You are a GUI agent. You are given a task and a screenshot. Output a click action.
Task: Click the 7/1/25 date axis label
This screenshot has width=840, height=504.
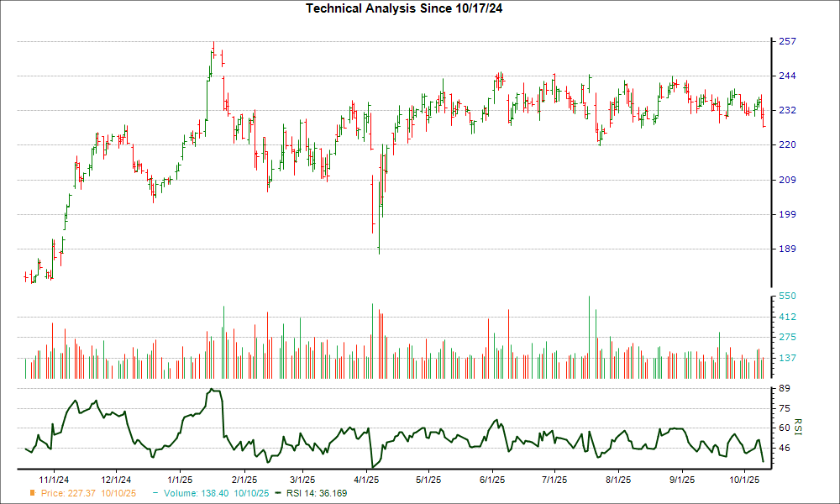(554, 480)
